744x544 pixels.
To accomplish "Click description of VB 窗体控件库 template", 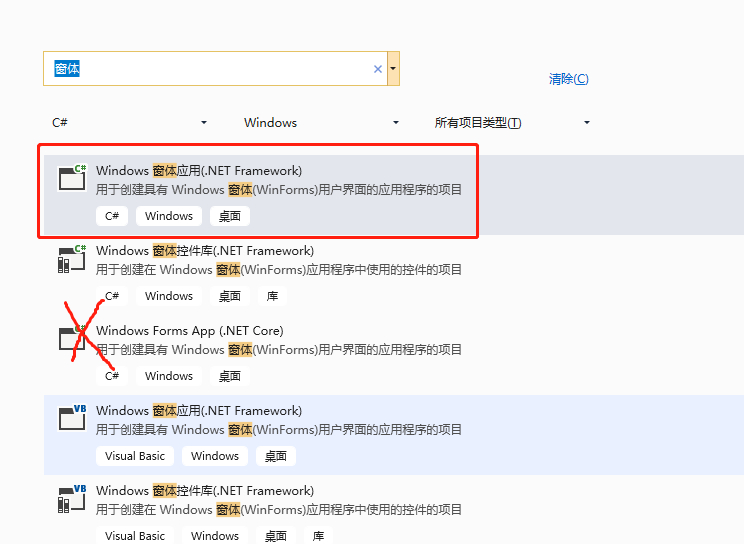I will coord(279,510).
